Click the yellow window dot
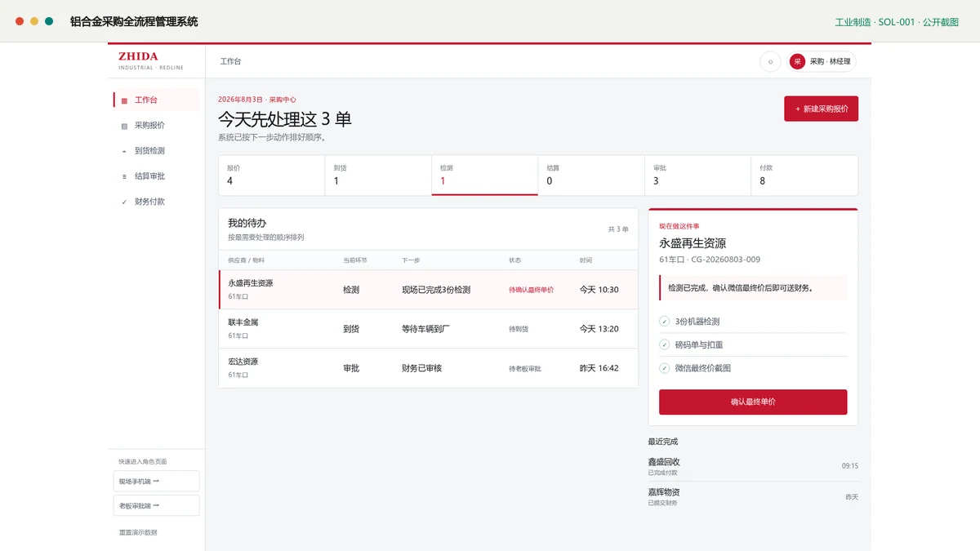Image resolution: width=980 pixels, height=551 pixels. (34, 21)
